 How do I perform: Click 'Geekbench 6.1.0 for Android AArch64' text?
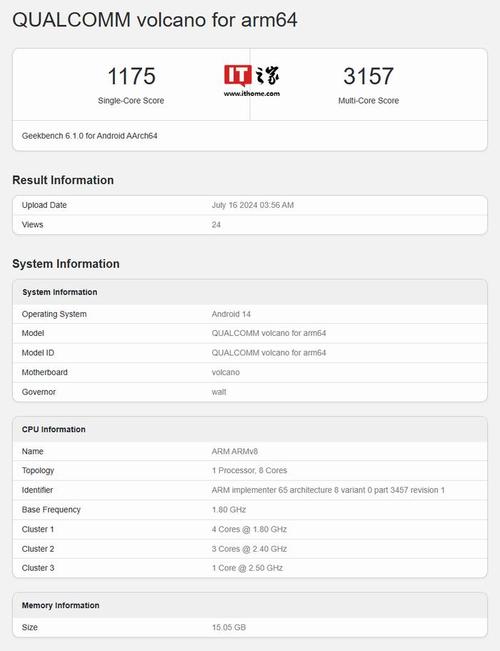90,136
